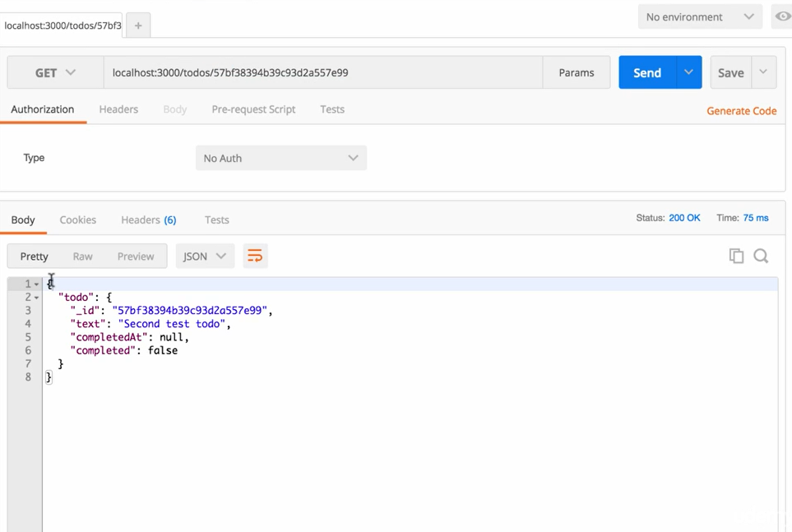Viewport: 792px width, 532px height.
Task: Open the GET method dropdown
Action: click(55, 72)
